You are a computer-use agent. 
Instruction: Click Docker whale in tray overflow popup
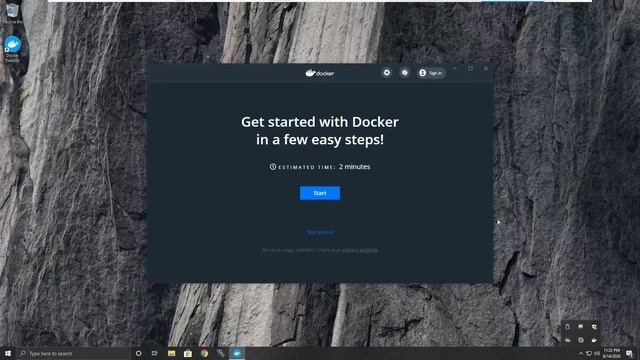[594, 340]
